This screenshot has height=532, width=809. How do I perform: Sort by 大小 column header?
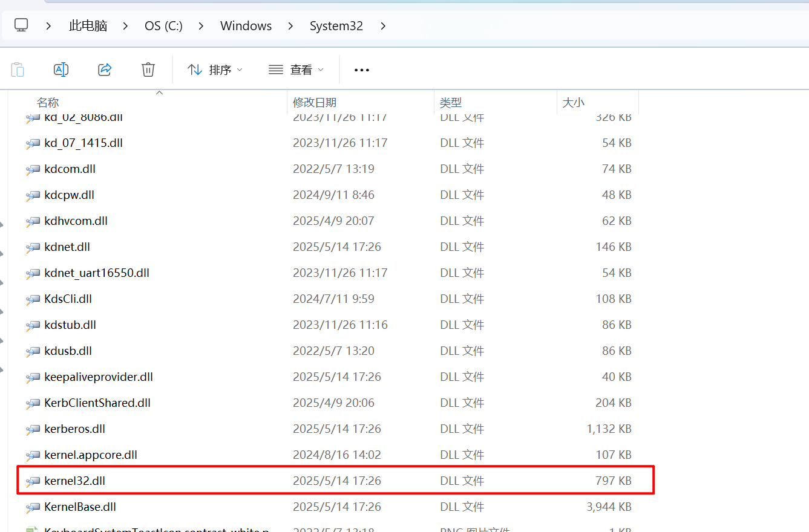pos(573,103)
